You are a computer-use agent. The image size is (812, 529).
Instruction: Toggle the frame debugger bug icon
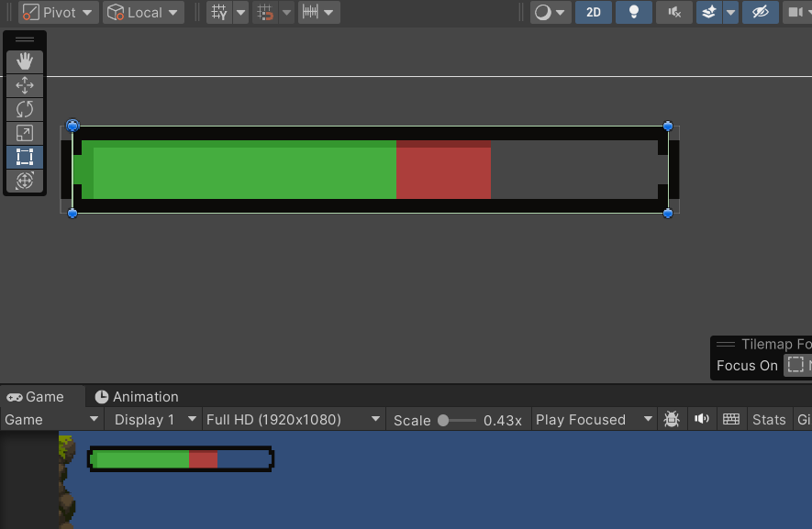(672, 419)
